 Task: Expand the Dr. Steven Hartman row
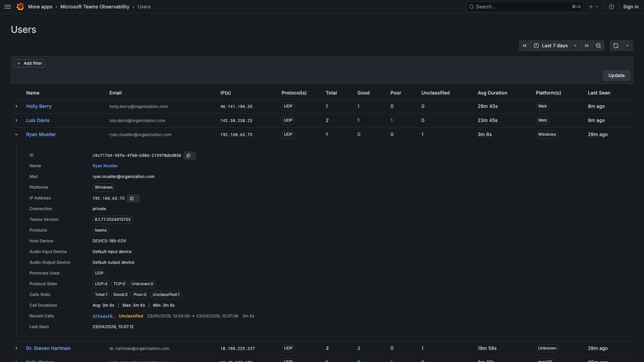point(16,348)
